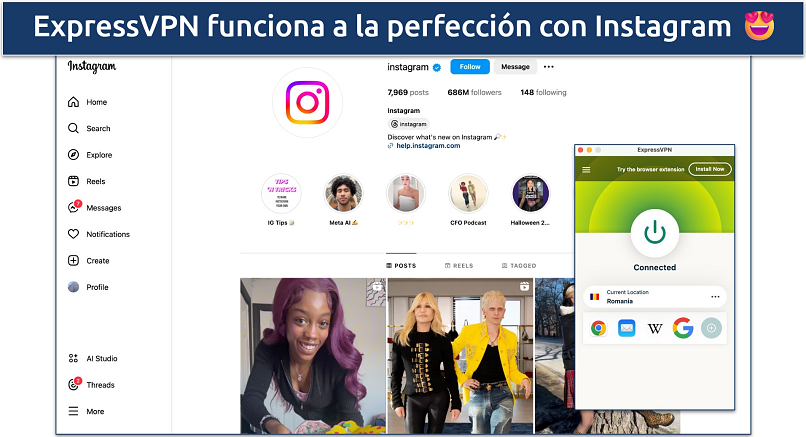Viewport: 806px width, 437px height.
Task: Open the Threads instagram handle badge
Action: (x=409, y=124)
